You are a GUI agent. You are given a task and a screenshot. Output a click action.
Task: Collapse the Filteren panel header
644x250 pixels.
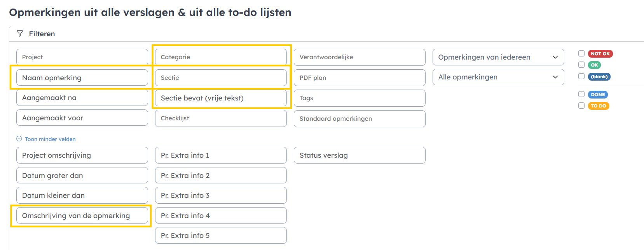point(326,34)
